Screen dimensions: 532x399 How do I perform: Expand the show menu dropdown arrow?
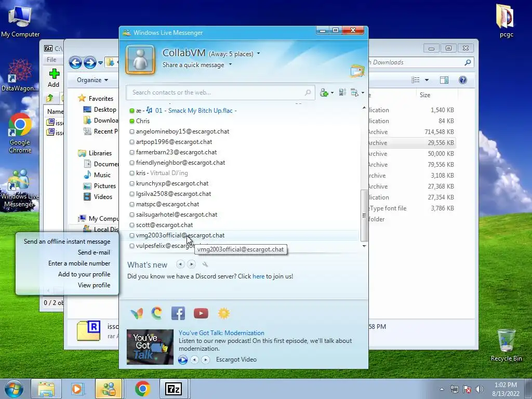coord(363,92)
